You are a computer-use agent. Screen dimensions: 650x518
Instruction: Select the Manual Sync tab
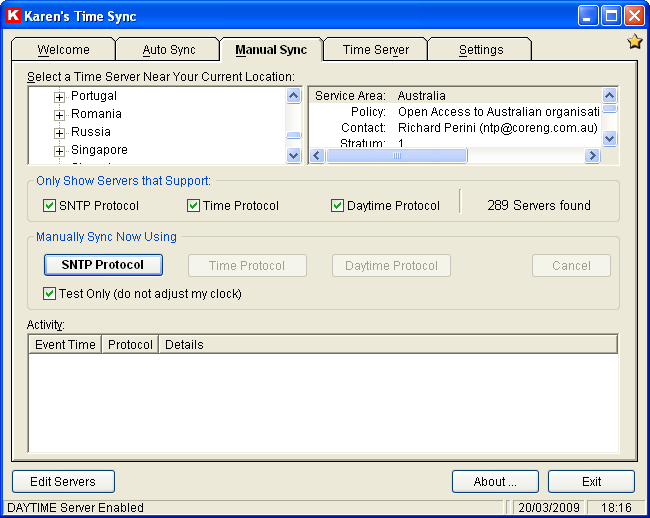pos(271,49)
